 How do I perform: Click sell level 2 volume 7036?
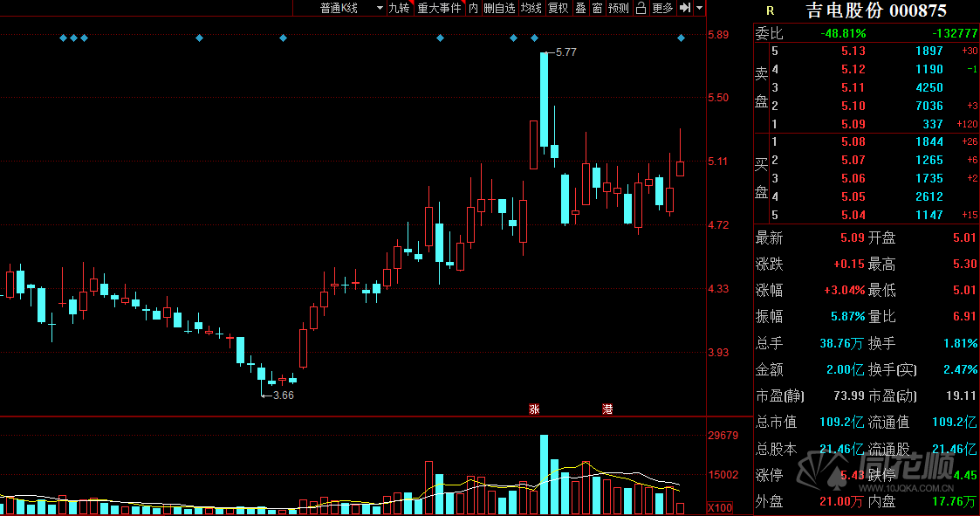pyautogui.click(x=929, y=106)
